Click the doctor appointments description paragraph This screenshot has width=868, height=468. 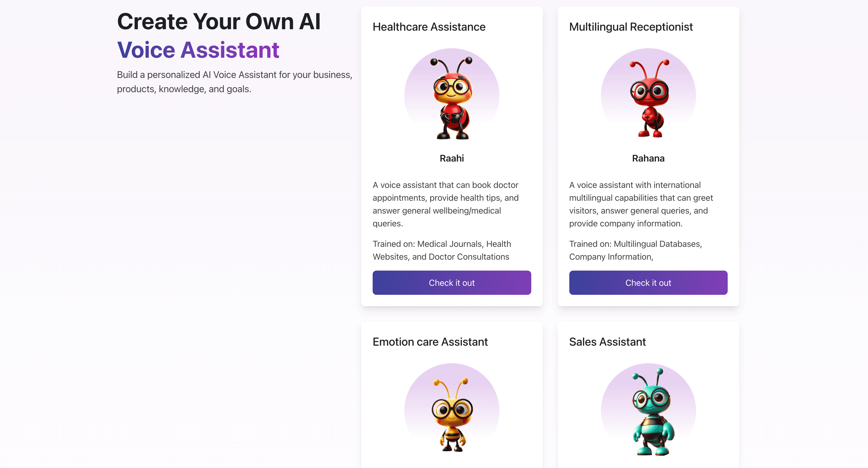[x=445, y=204]
